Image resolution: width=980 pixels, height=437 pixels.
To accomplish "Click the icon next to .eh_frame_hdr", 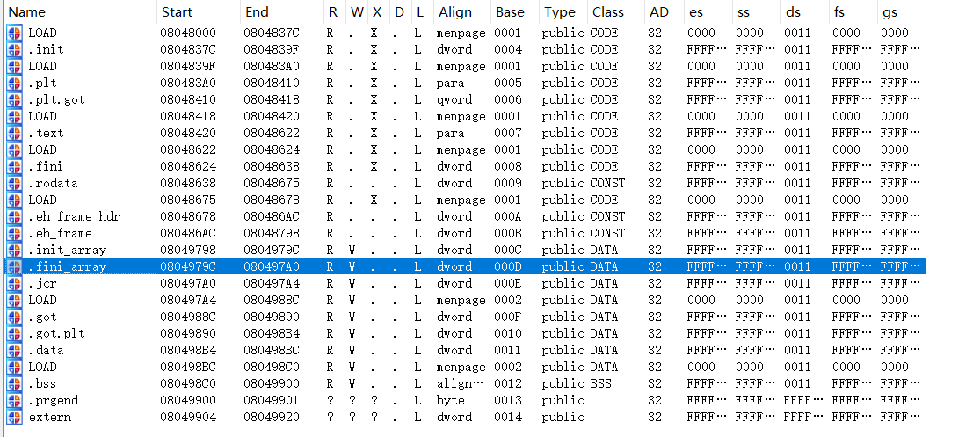I will [x=14, y=217].
